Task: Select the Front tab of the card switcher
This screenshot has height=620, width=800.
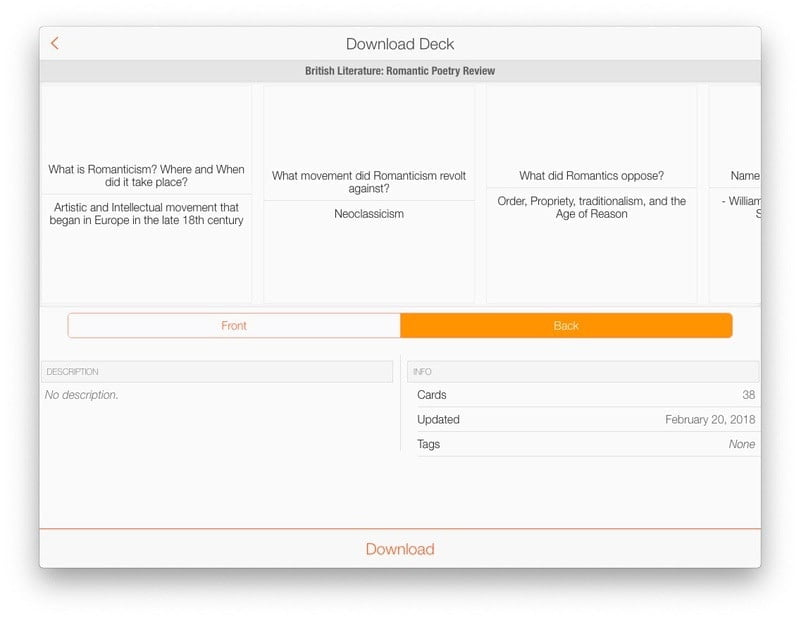Action: (x=234, y=325)
